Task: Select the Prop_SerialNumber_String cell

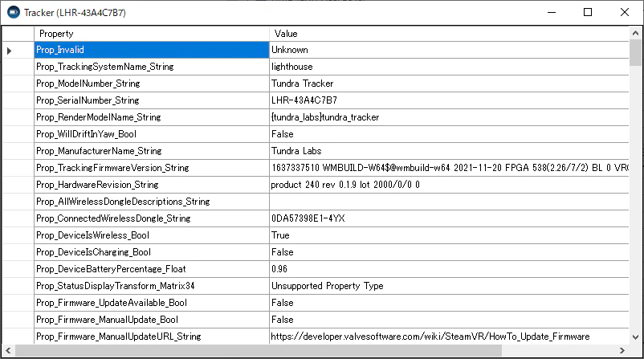Action: (152, 100)
